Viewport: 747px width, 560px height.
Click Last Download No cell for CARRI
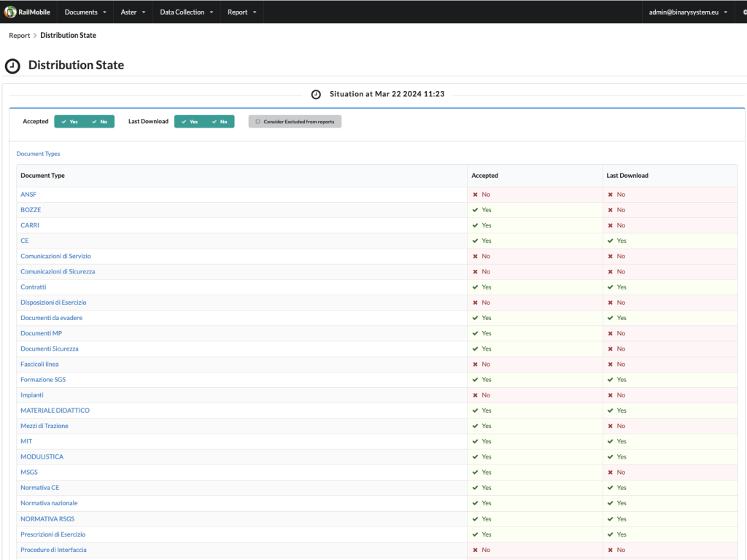[x=670, y=225]
